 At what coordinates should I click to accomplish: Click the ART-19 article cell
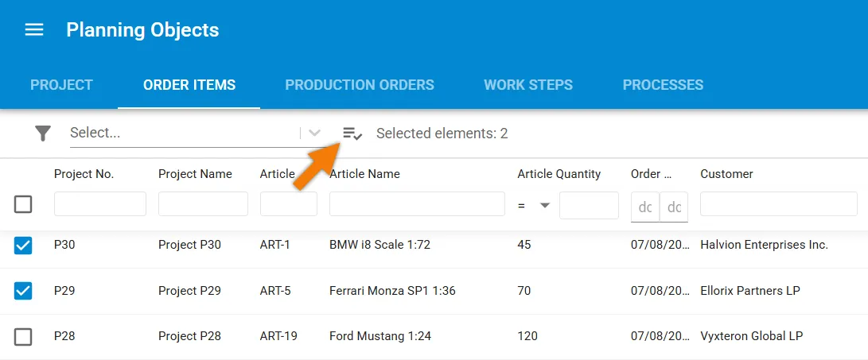tap(278, 335)
